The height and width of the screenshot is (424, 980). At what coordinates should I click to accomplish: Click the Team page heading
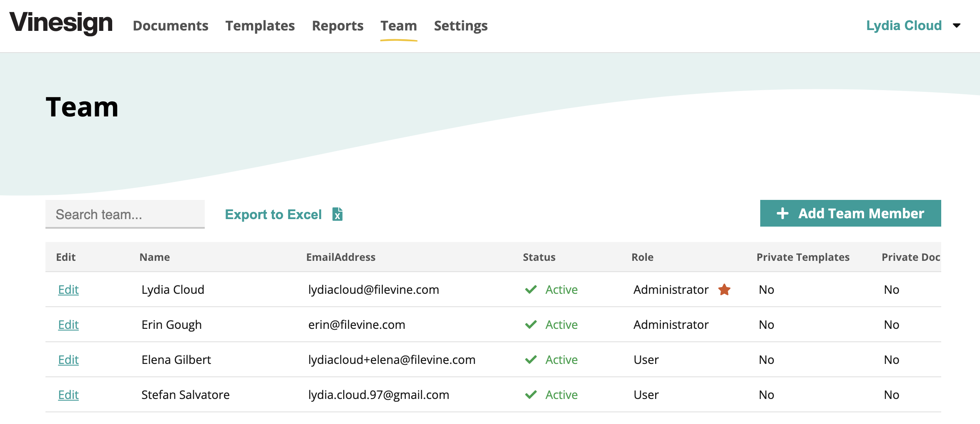[x=82, y=107]
